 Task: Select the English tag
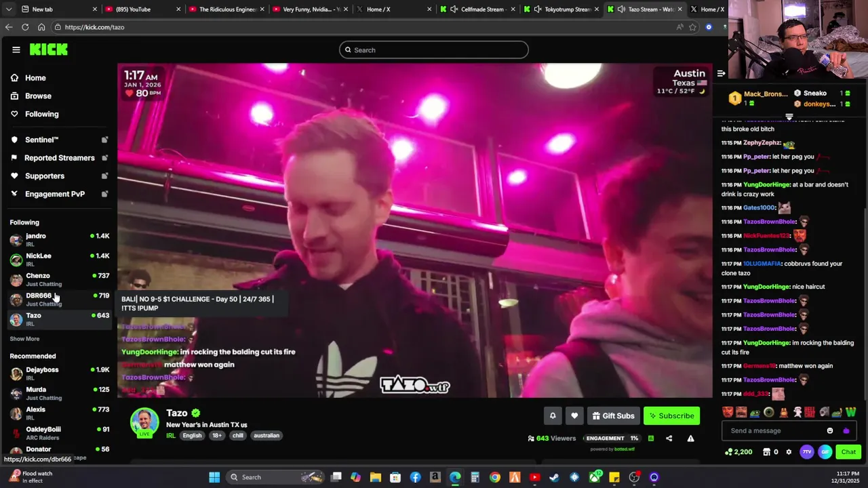192,436
